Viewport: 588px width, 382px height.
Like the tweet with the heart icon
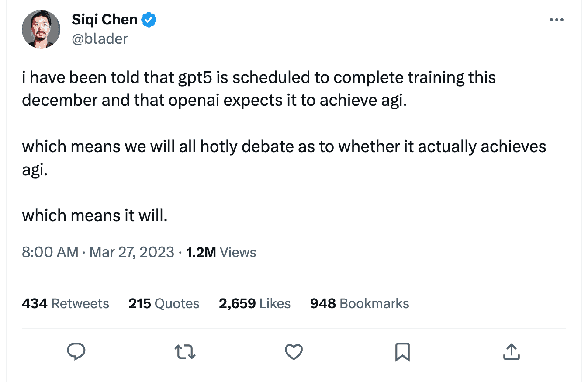(x=294, y=351)
